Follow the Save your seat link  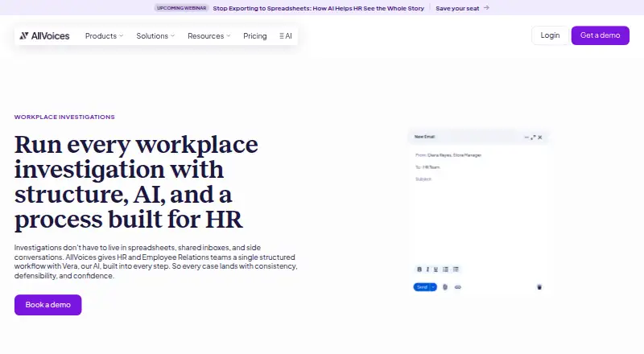coord(457,8)
